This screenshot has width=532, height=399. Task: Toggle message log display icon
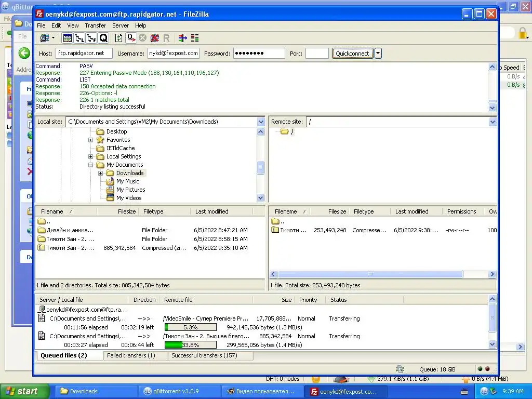coord(67,38)
